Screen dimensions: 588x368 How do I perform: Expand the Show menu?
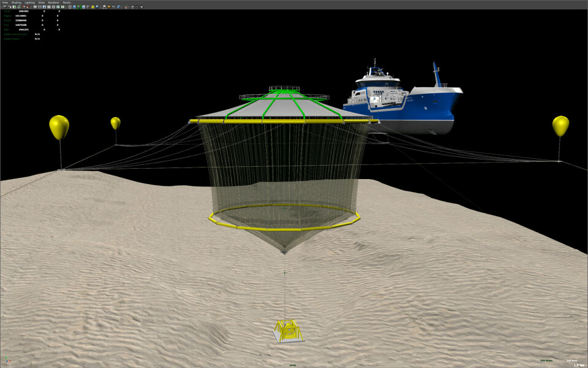click(x=42, y=2)
